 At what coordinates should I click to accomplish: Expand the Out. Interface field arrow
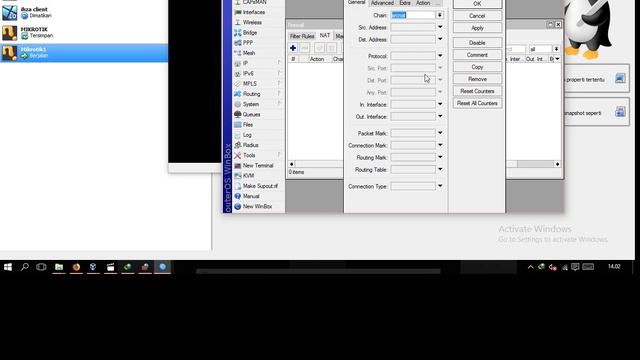(440, 116)
